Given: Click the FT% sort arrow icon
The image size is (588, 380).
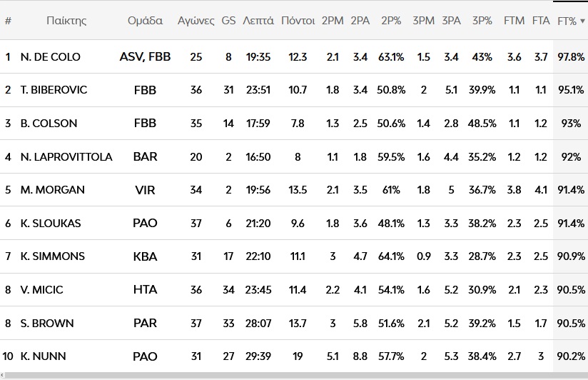Looking at the screenshot, I should point(582,21).
